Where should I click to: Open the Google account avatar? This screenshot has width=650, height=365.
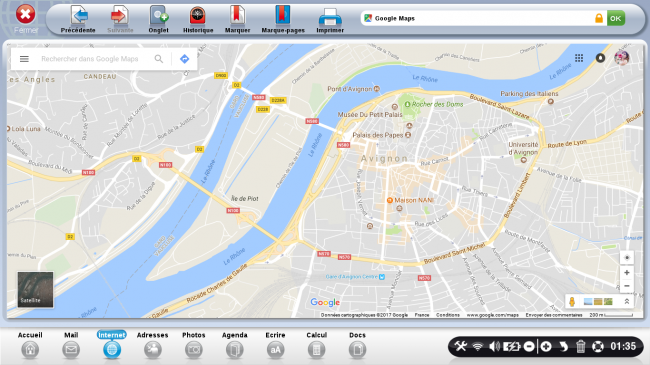point(621,58)
